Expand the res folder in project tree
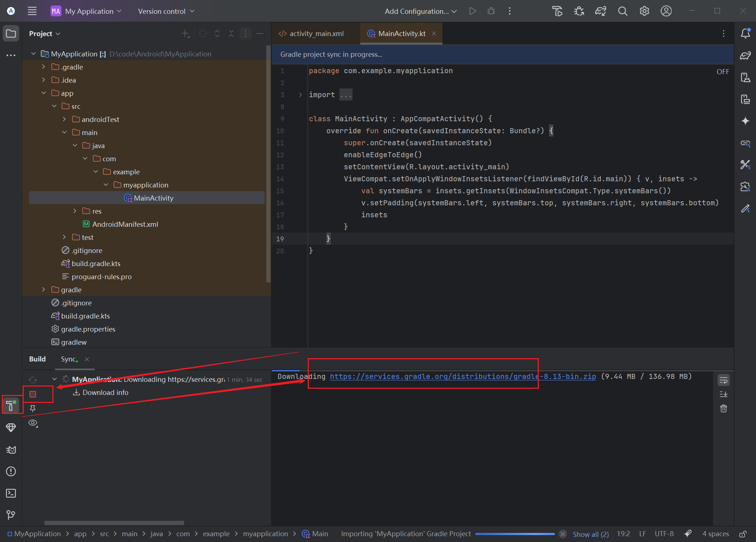 pyautogui.click(x=75, y=211)
